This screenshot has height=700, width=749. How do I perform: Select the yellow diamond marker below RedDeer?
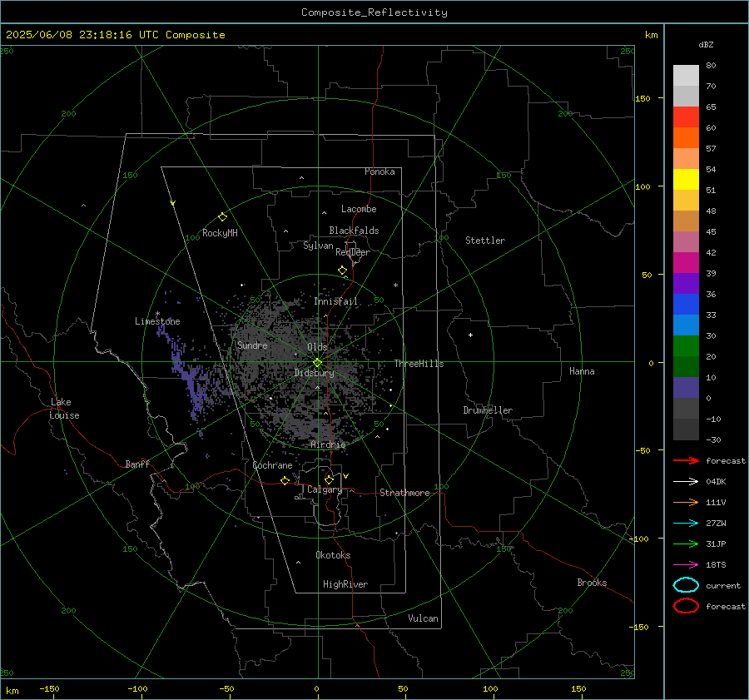point(342,271)
